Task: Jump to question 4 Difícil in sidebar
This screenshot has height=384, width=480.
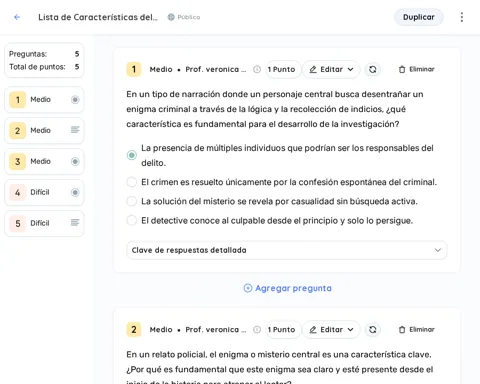Action: click(44, 192)
